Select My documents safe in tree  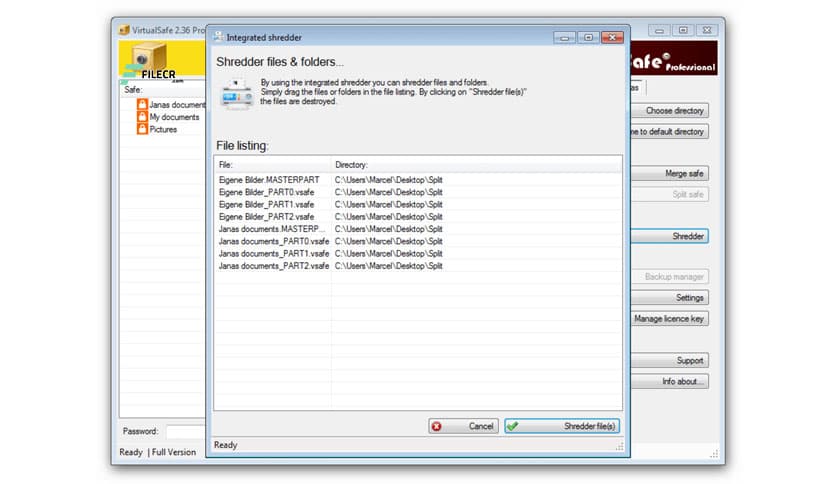tap(174, 117)
